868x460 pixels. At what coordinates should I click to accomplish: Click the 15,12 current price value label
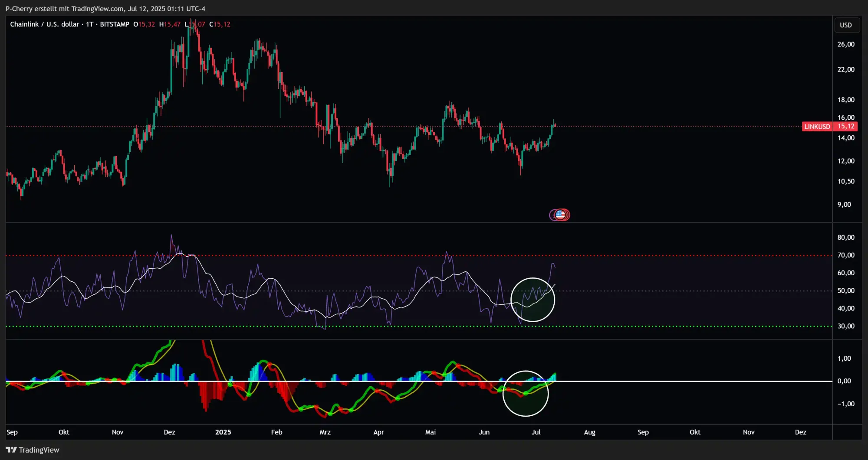(846, 127)
